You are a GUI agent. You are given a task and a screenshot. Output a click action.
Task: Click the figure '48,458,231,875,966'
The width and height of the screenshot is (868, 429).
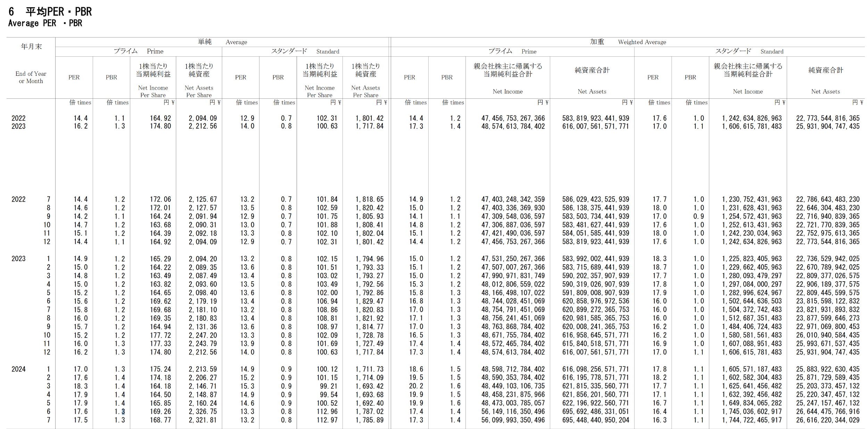[513, 395]
